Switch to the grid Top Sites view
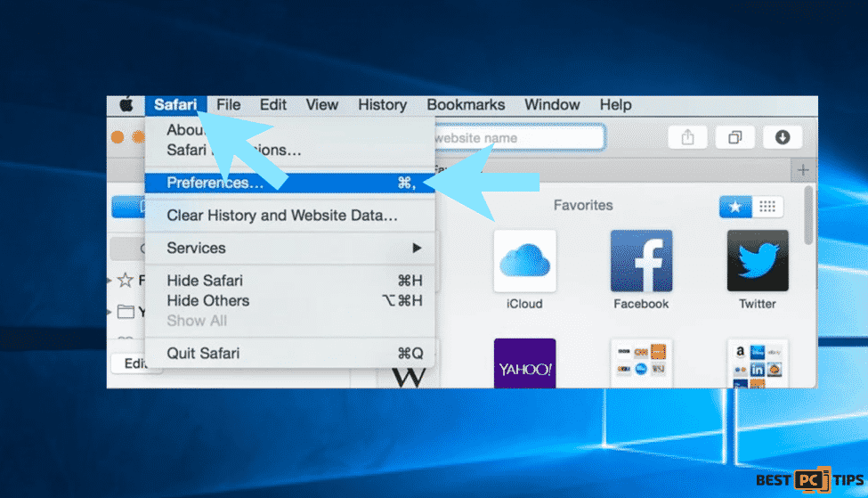The image size is (868, 498). (x=767, y=207)
